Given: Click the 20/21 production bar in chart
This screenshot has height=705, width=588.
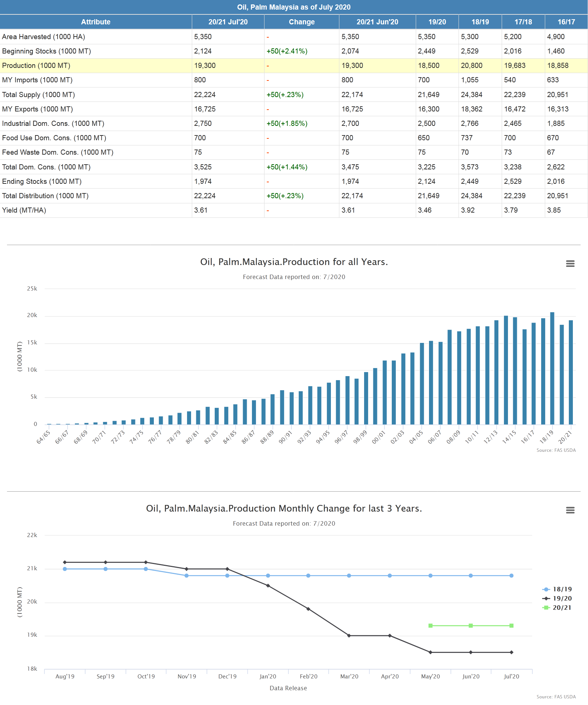Looking at the screenshot, I should tap(571, 372).
